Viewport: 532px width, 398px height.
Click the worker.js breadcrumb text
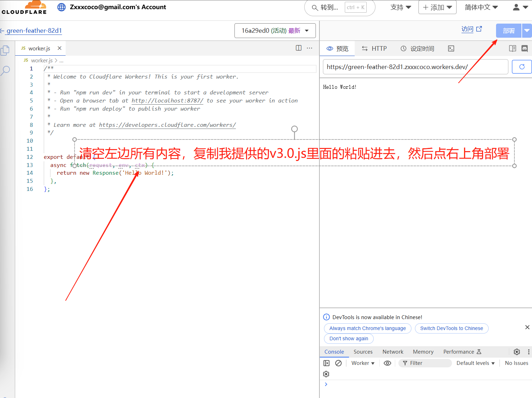click(42, 61)
